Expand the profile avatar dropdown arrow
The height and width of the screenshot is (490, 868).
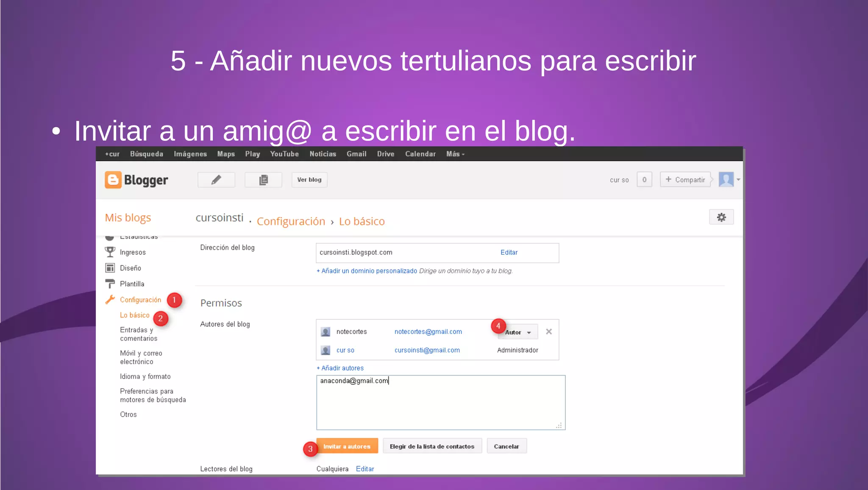click(738, 180)
